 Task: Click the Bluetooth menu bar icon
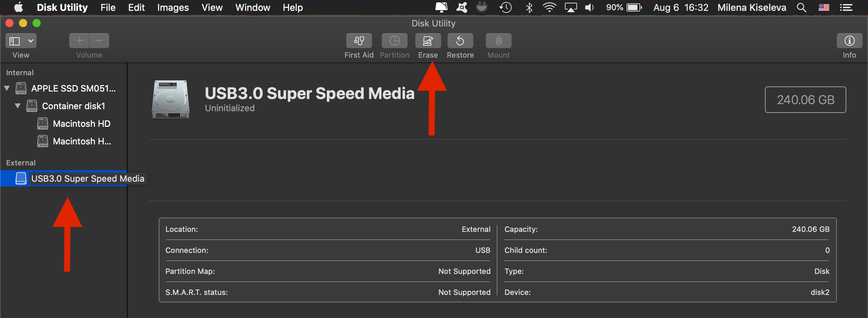tap(529, 7)
